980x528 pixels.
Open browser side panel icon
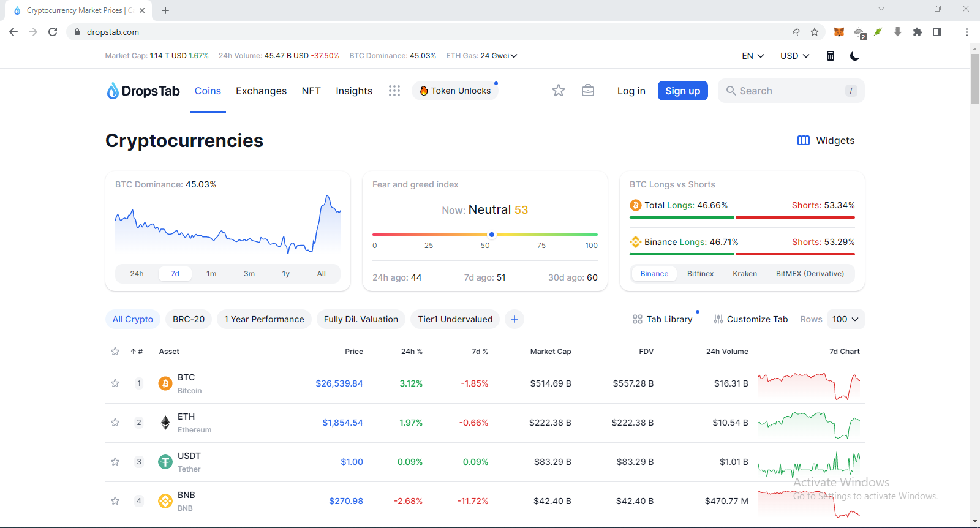click(x=937, y=32)
